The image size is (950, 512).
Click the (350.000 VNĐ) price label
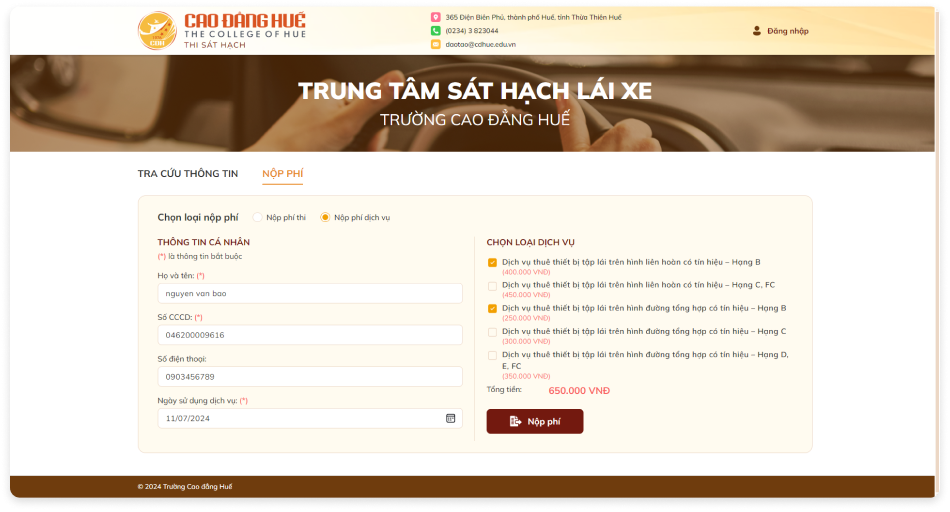(x=526, y=376)
